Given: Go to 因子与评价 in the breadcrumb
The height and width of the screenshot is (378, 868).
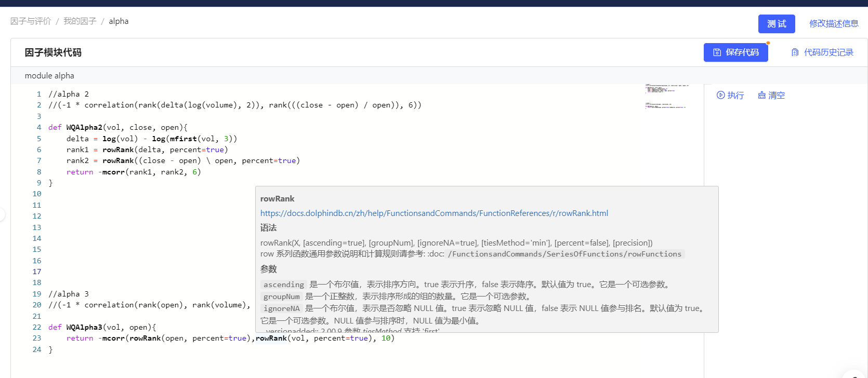Looking at the screenshot, I should [x=31, y=21].
